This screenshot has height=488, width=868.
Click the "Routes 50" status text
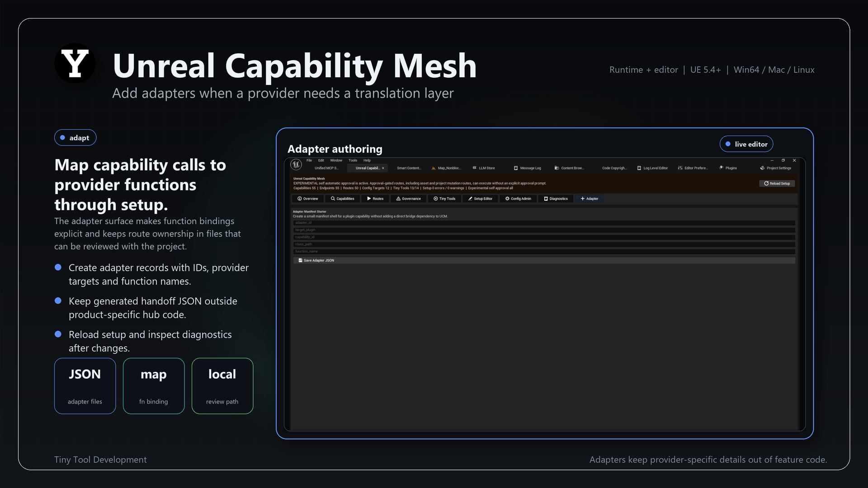coord(350,188)
